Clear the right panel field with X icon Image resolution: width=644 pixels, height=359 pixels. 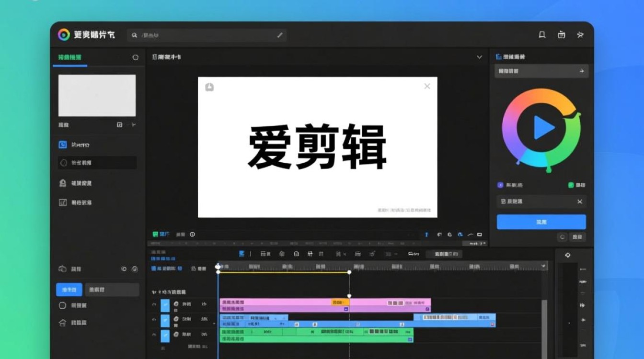pos(580,202)
